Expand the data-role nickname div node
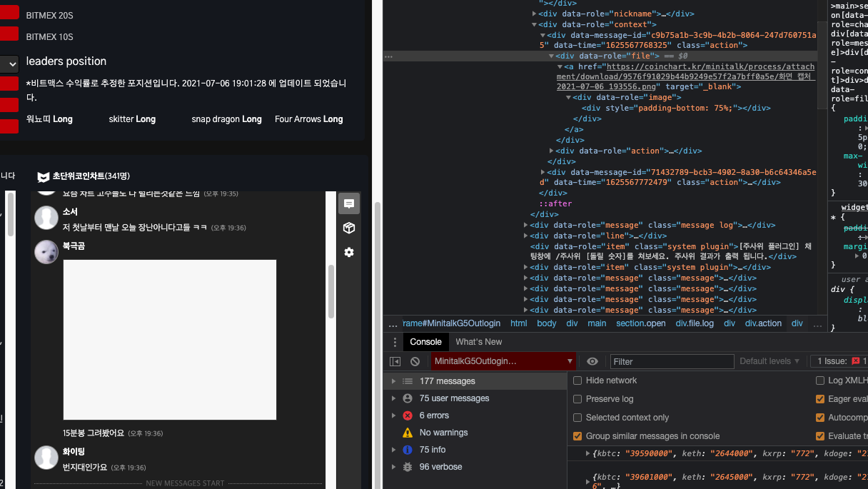This screenshot has width=868, height=489. [535, 14]
